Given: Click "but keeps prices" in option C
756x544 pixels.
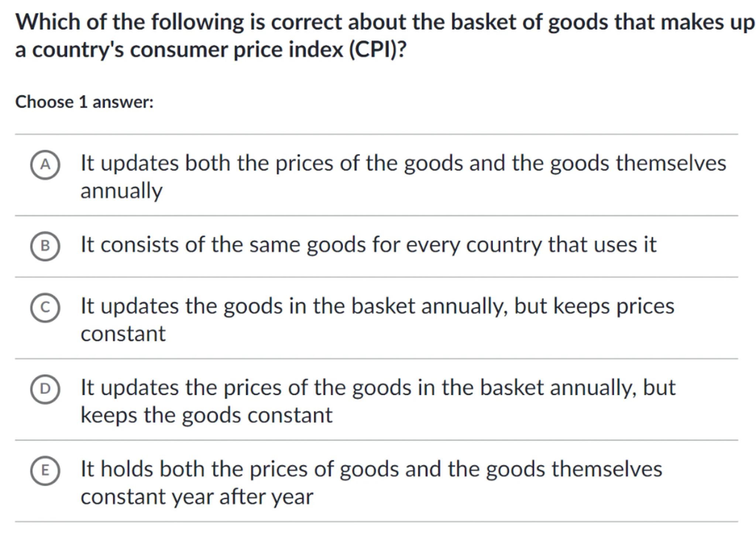Looking at the screenshot, I should [594, 306].
